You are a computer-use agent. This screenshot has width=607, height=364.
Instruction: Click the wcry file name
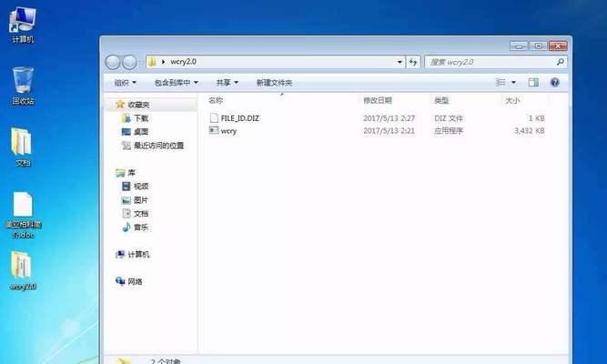click(x=228, y=131)
